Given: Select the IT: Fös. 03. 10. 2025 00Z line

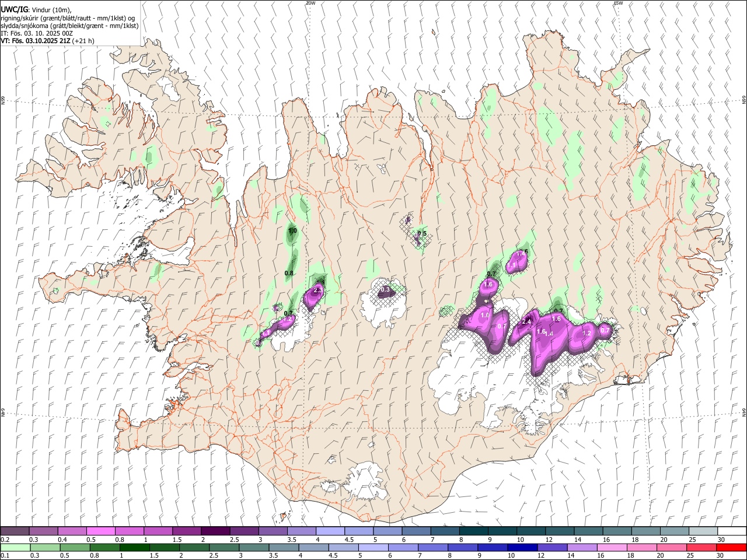Looking at the screenshot, I should (37, 33).
